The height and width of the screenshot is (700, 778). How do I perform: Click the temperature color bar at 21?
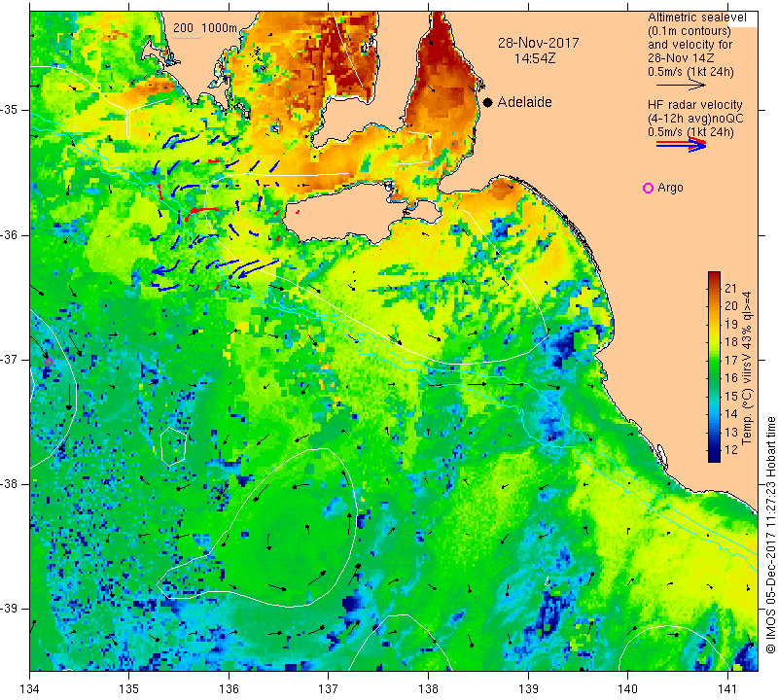click(714, 288)
